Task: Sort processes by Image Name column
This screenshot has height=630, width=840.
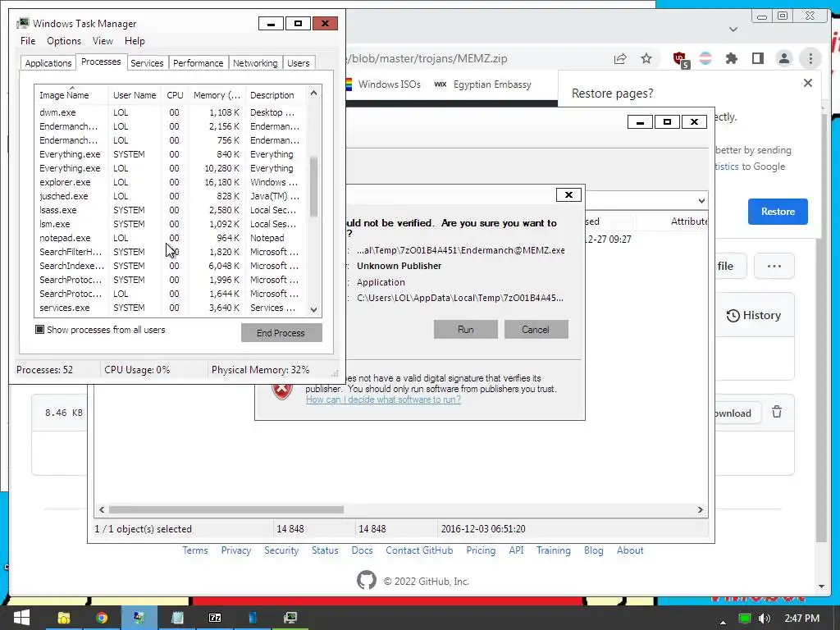Action: (x=71, y=95)
